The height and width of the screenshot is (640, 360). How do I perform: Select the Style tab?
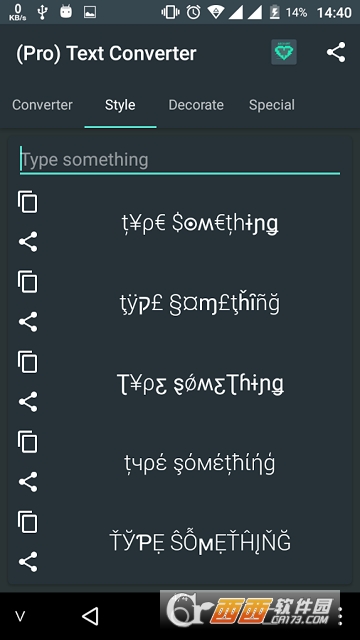point(120,105)
